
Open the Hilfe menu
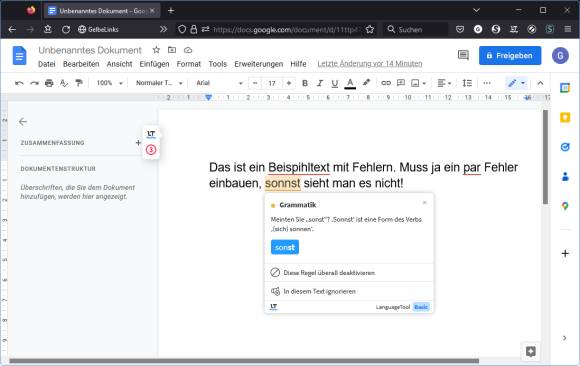[x=298, y=64]
